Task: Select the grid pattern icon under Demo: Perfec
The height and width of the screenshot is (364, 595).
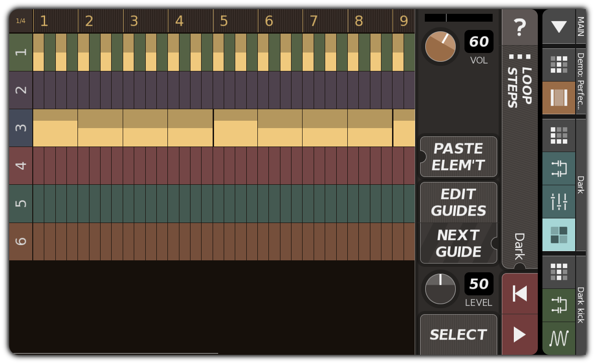Action: point(559,65)
